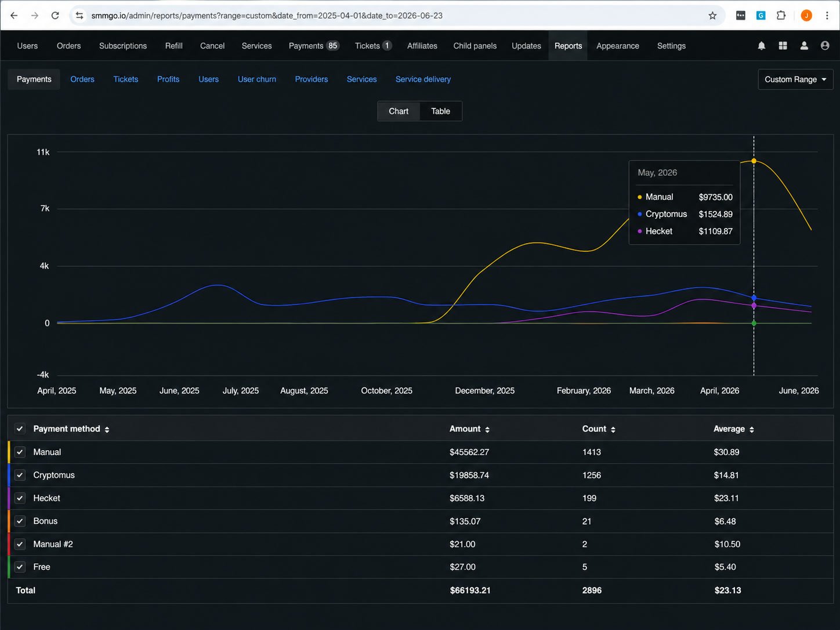Go forward using the browser forward arrow
The image size is (840, 630).
point(35,16)
